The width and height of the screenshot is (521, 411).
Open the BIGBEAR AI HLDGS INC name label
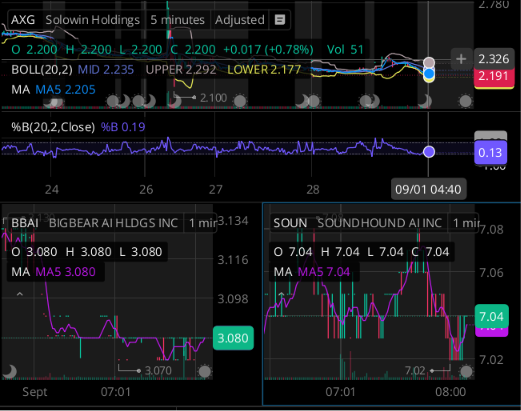point(113,223)
